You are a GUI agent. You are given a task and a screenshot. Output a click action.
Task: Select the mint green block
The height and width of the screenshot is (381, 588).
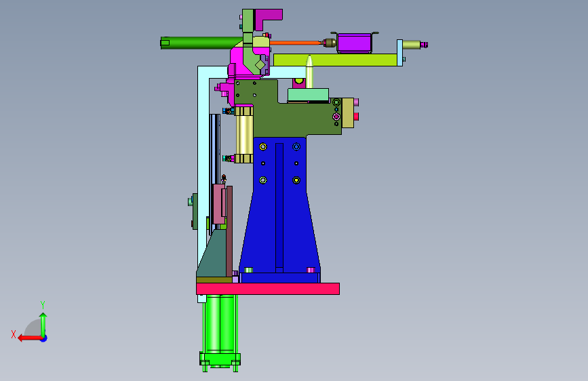pos(309,94)
